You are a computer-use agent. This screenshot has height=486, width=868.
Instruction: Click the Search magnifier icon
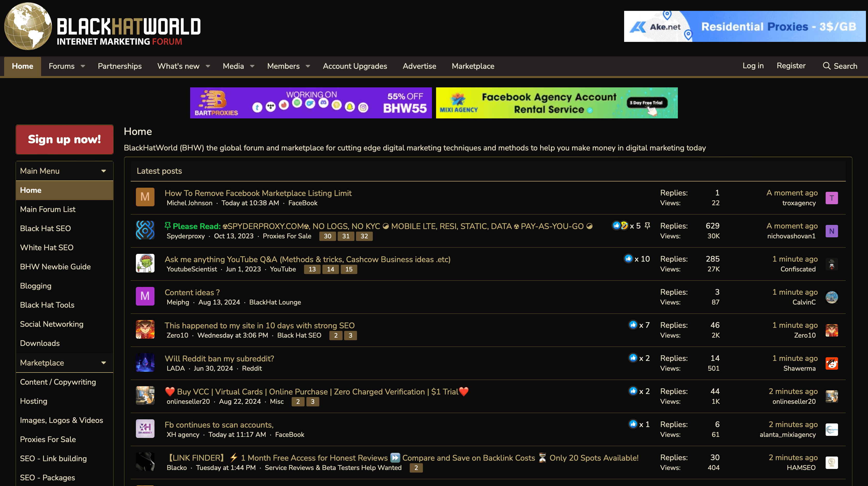click(827, 66)
